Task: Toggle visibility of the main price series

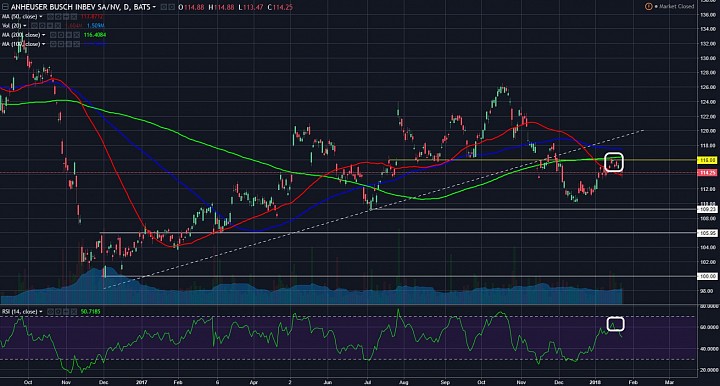Action: point(164,7)
